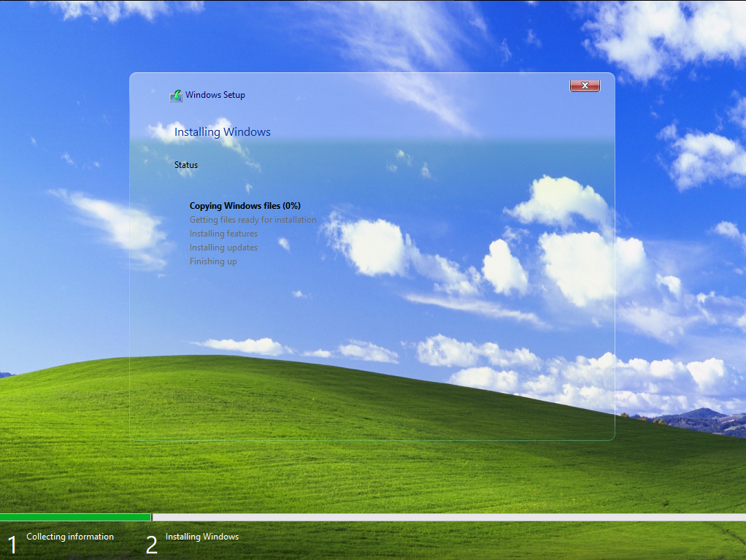Click the Installing features step
The width and height of the screenshot is (746, 560).
(x=223, y=234)
